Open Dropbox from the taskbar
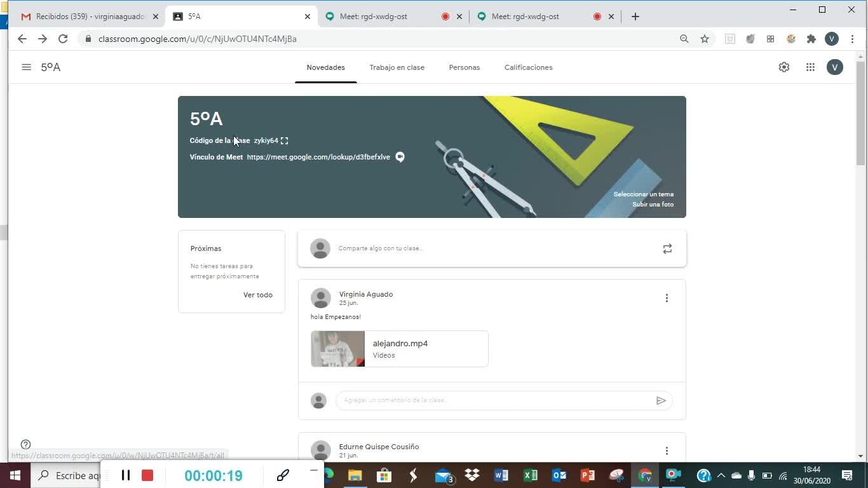The width and height of the screenshot is (868, 488). (471, 475)
